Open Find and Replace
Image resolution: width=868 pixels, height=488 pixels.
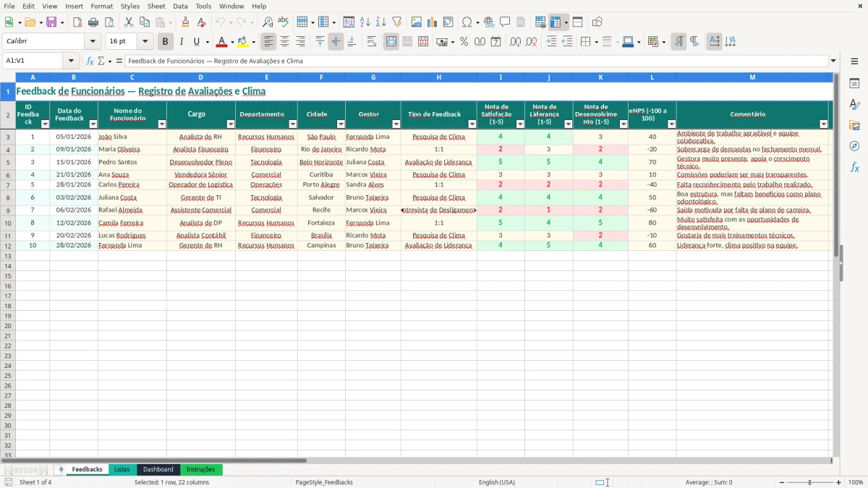point(267,22)
